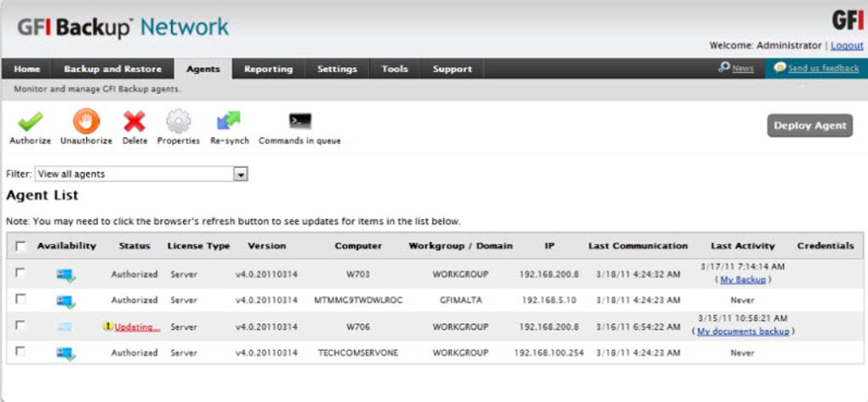868x402 pixels.
Task: Click the View all agents filter field
Action: [141, 174]
